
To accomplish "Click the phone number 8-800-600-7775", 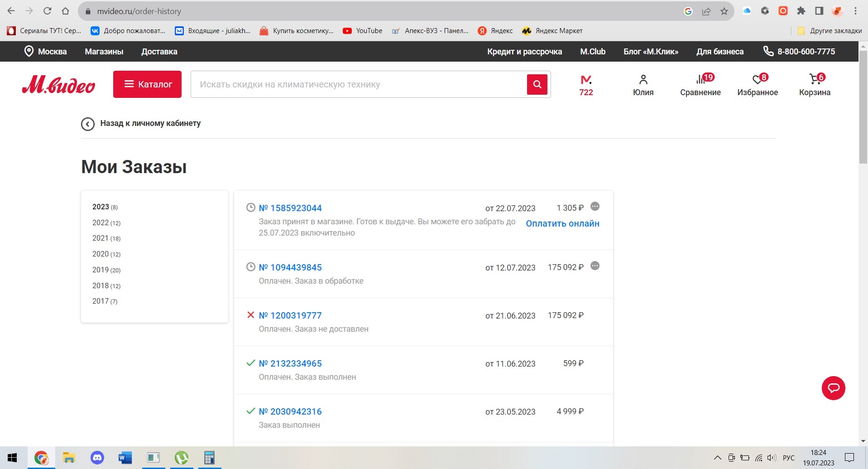I will (x=806, y=52).
